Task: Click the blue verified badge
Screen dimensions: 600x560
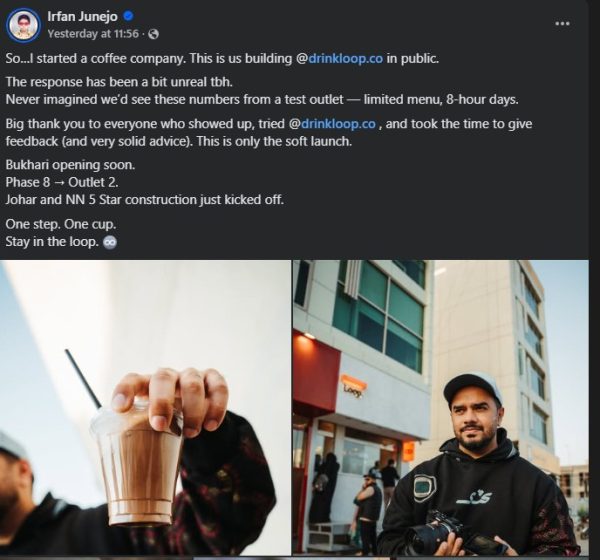Action: point(128,16)
